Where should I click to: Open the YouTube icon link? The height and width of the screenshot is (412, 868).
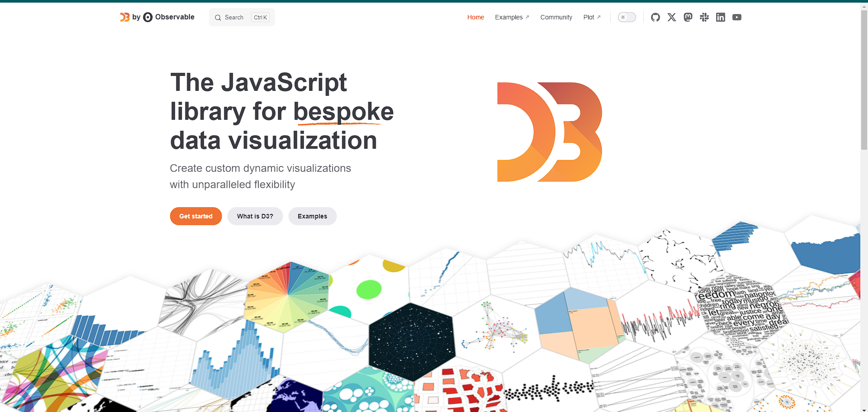(x=736, y=17)
